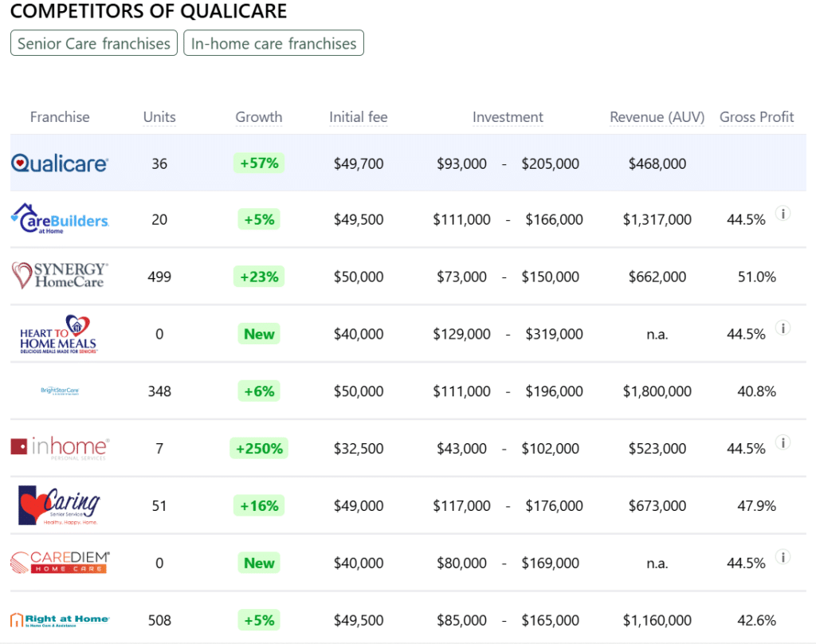This screenshot has width=816, height=644.
Task: Open the inhome Personal Services logo
Action: point(60,448)
